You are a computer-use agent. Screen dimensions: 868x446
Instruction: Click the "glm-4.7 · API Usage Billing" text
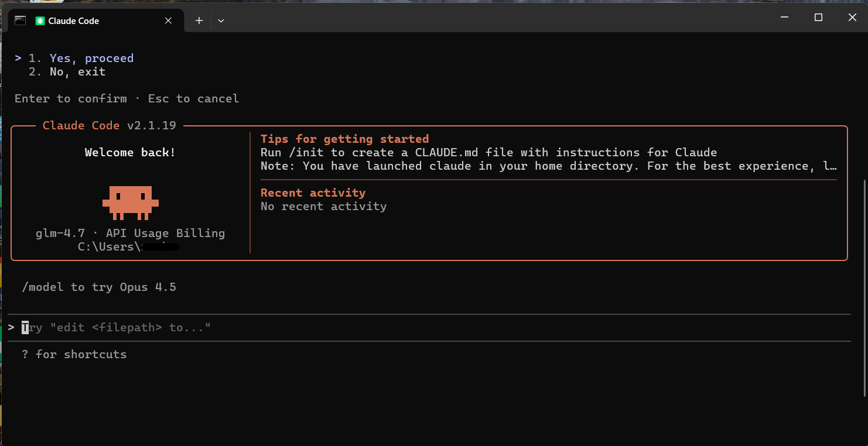click(x=130, y=233)
